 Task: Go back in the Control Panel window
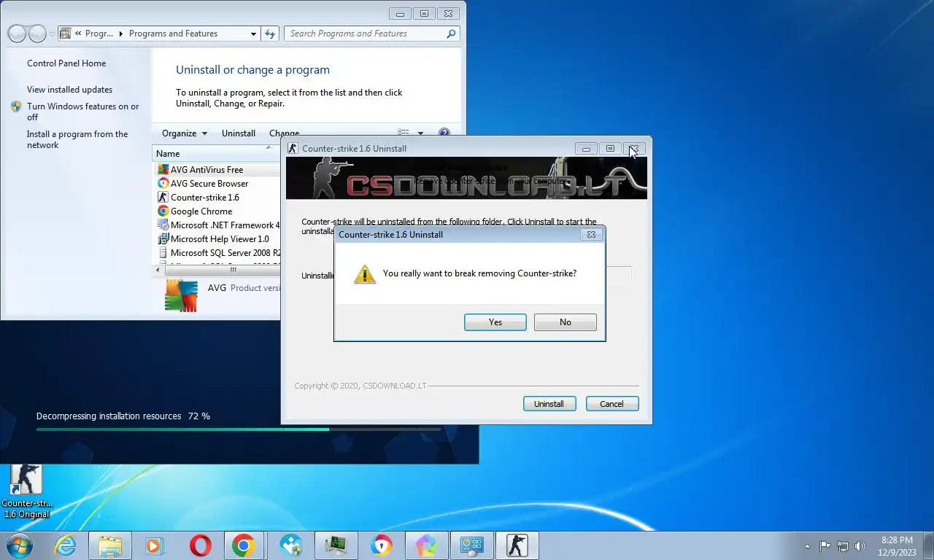pos(17,34)
